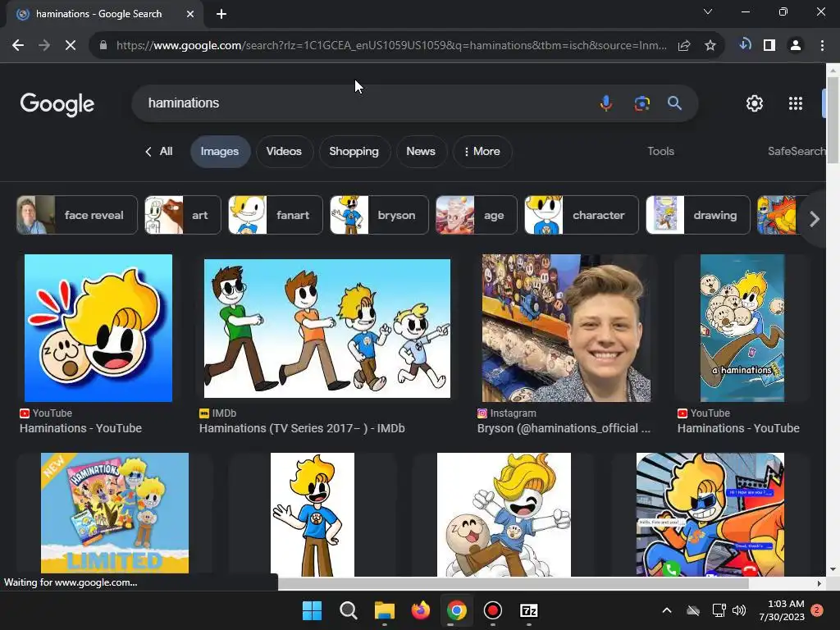This screenshot has height=630, width=840.
Task: Open the waving character drawing image
Action: click(x=313, y=514)
